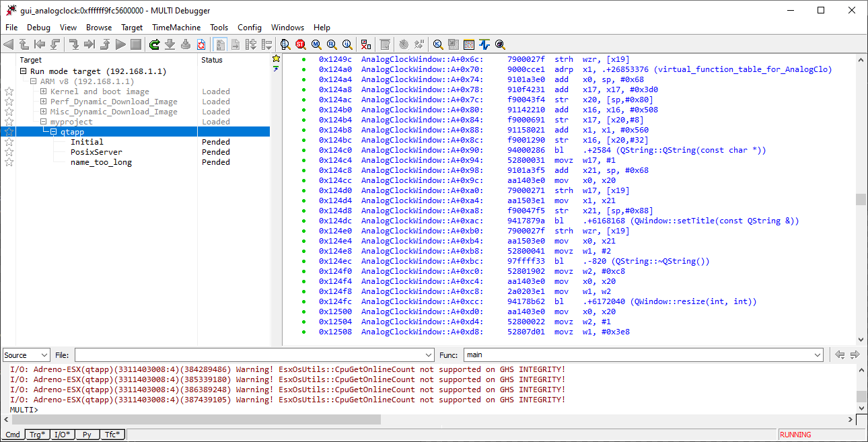868x442 pixels.
Task: Click the forward navigation arrow beside Func field
Action: [855, 355]
